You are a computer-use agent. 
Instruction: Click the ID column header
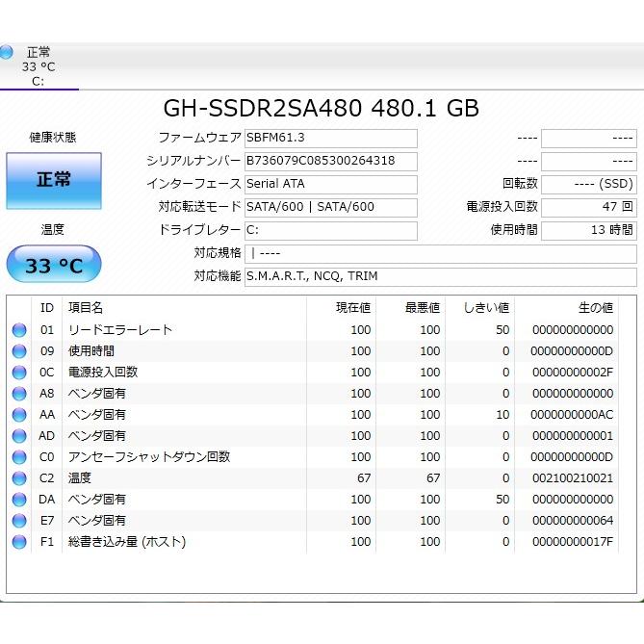click(47, 308)
